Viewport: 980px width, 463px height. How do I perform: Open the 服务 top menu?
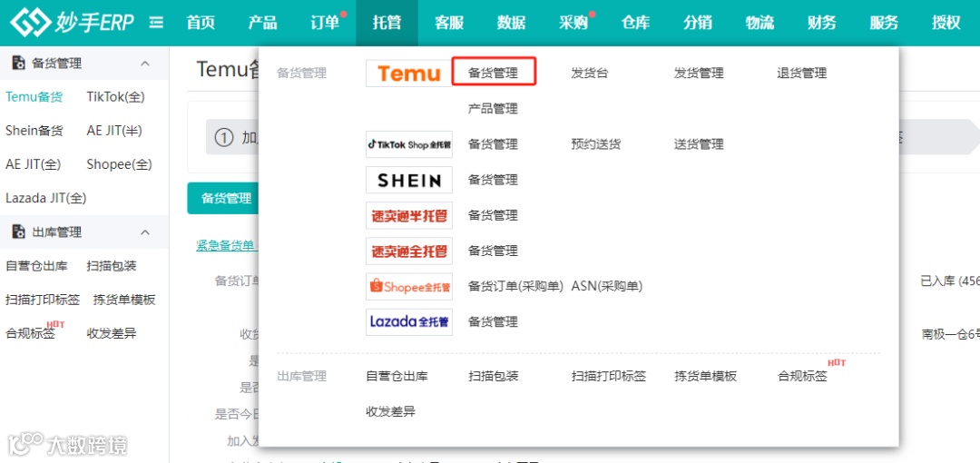884,24
